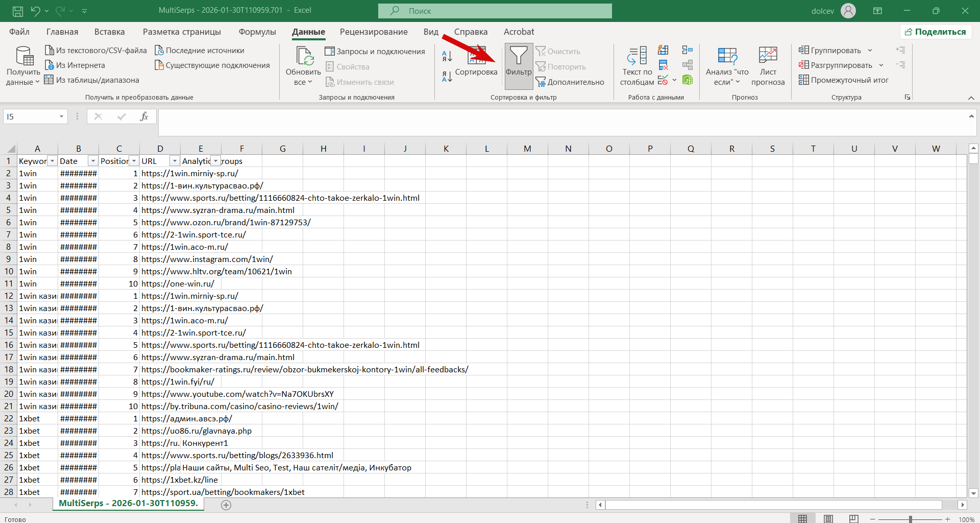This screenshot has height=523, width=980.
Task: Open the Acrobat tab
Action: tap(519, 32)
